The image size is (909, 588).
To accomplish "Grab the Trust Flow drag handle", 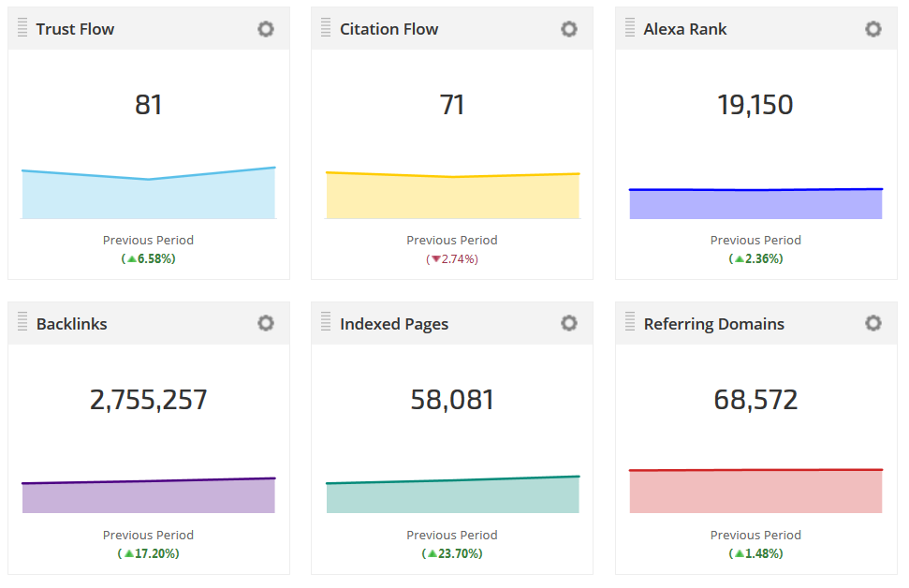I will pos(22,28).
